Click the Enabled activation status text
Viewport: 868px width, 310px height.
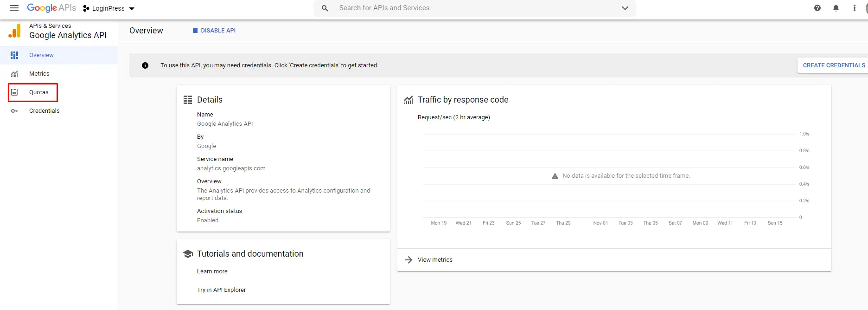tap(208, 220)
